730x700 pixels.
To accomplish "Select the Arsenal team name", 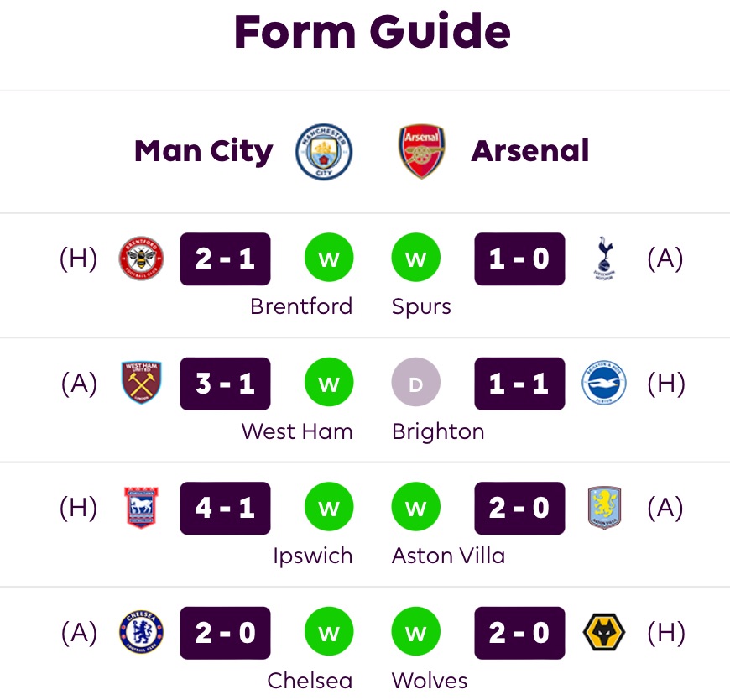I will click(530, 152).
